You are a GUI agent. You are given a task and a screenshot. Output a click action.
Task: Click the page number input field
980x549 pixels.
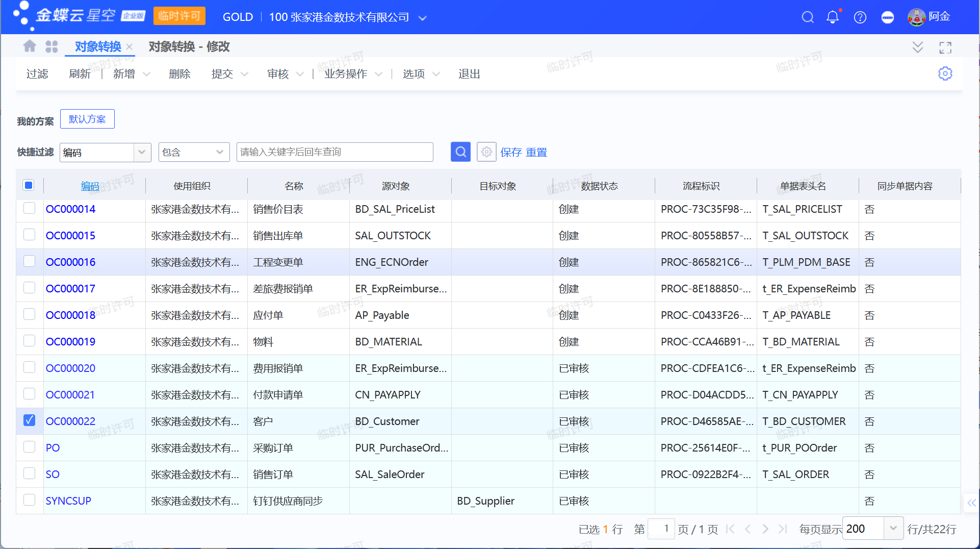click(x=661, y=529)
